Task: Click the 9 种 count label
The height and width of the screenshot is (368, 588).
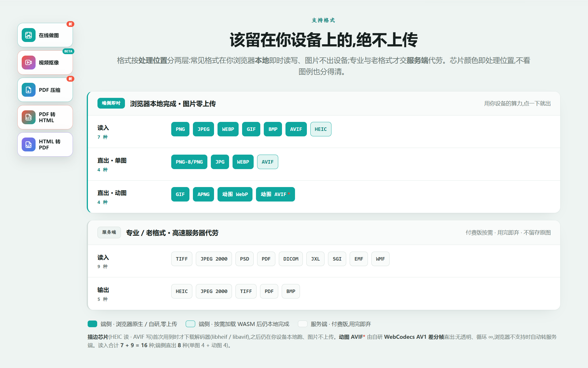Action: pos(102,266)
